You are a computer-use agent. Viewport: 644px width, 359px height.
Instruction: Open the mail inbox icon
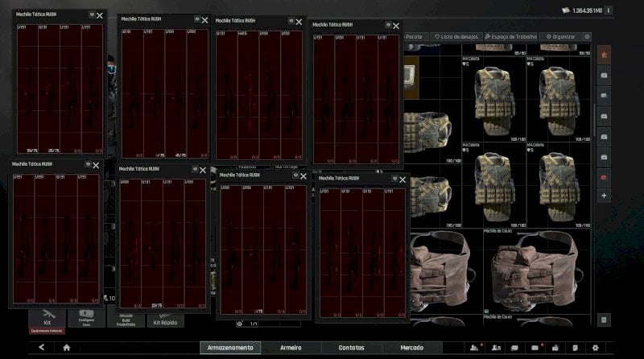535,348
